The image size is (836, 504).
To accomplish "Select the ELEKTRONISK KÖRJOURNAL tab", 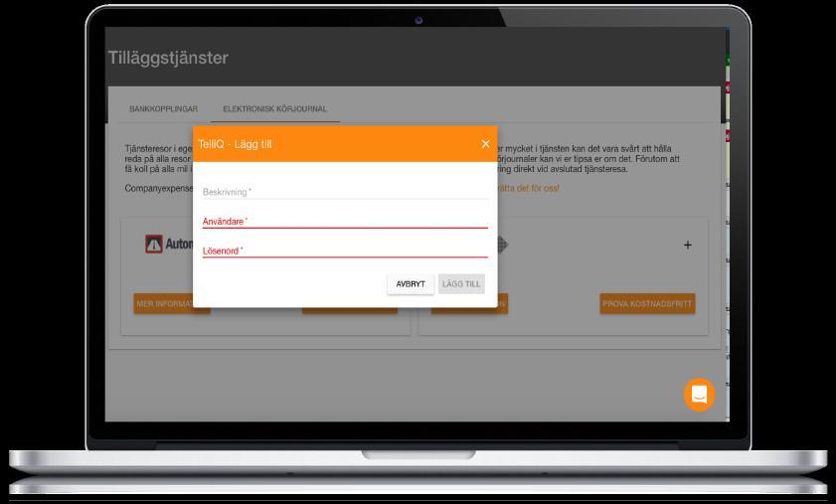I will [275, 108].
